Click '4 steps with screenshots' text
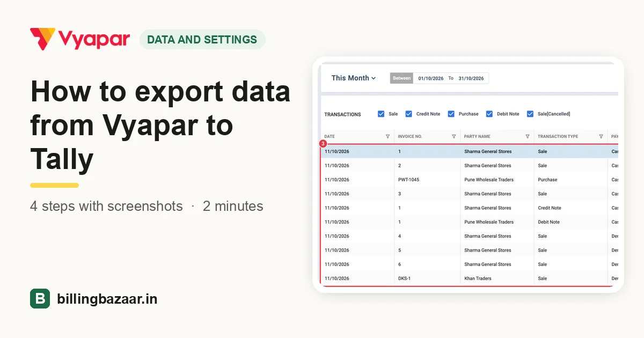Image resolution: width=644 pixels, height=338 pixels. (106, 206)
